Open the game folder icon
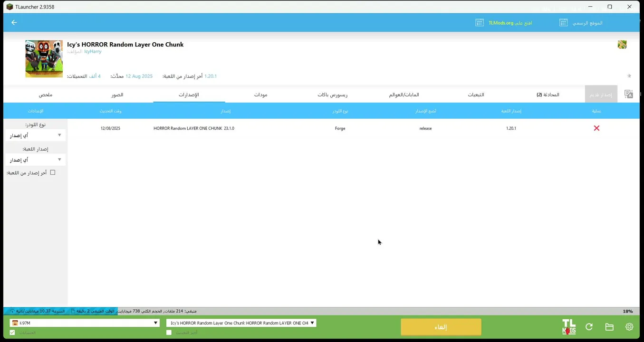Viewport: 644px width, 342px height. [609, 327]
